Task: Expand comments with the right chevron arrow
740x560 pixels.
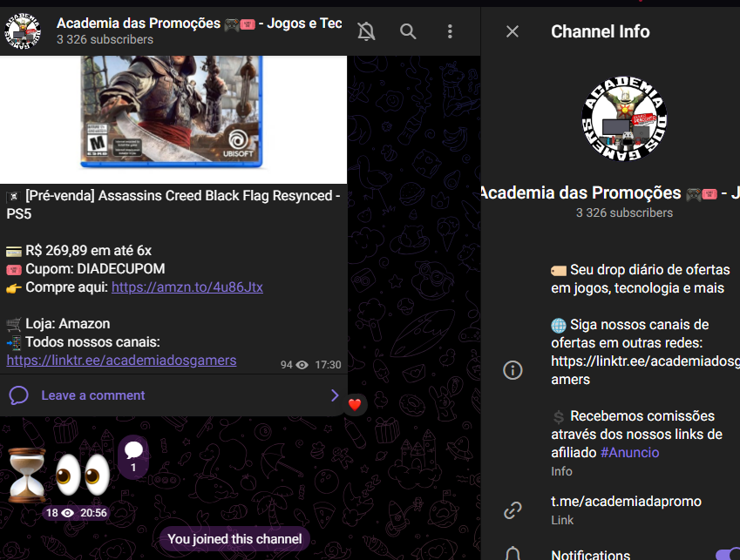Action: pyautogui.click(x=335, y=395)
